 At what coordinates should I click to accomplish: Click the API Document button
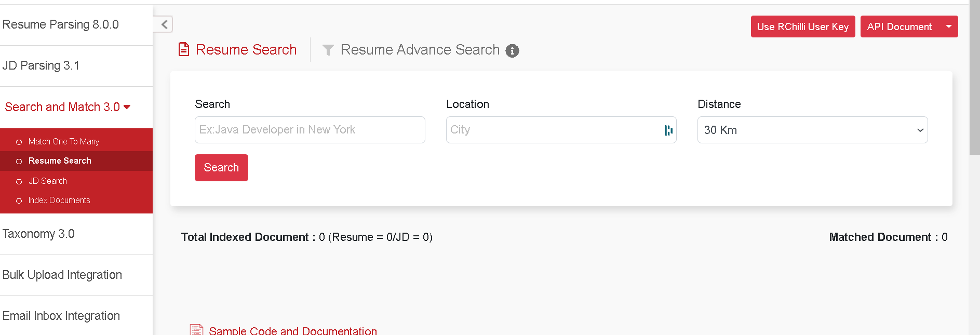coord(900,26)
